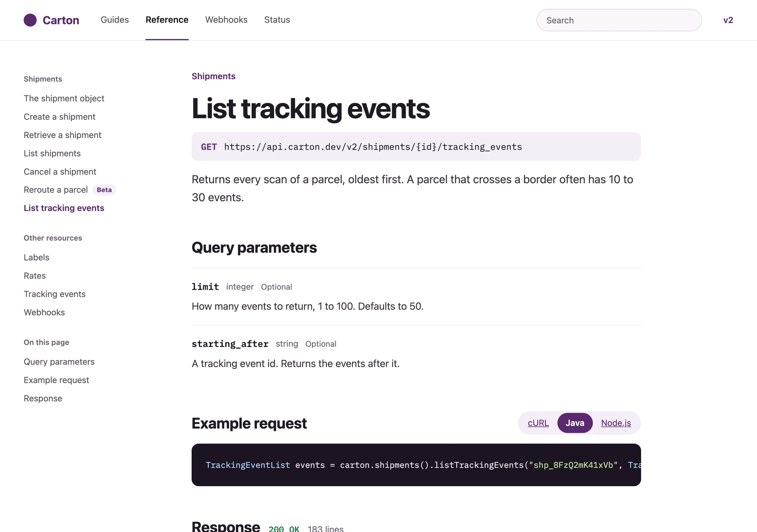Screen dimensions: 757x532
Task: Open Cancel a shipment reference
Action: 60,172
